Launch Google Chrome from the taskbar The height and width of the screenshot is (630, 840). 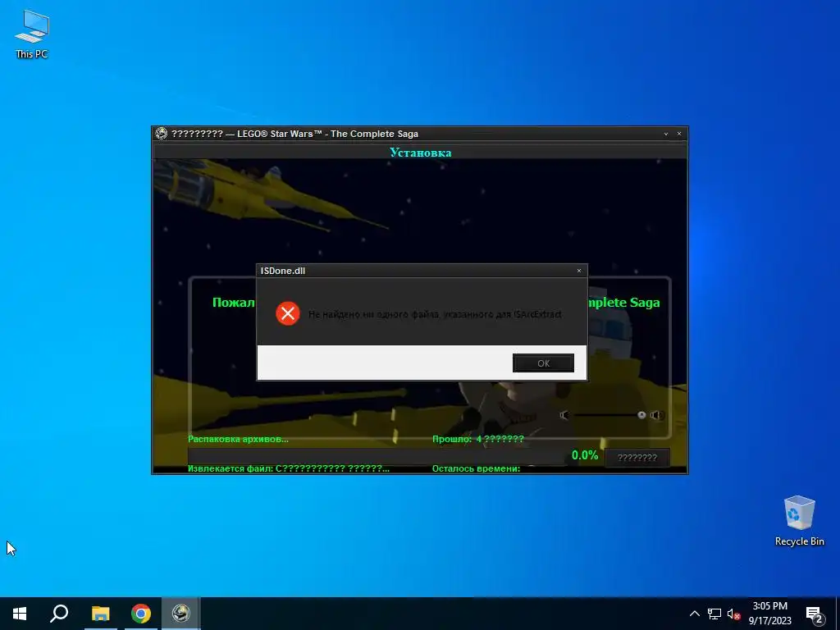click(x=141, y=614)
